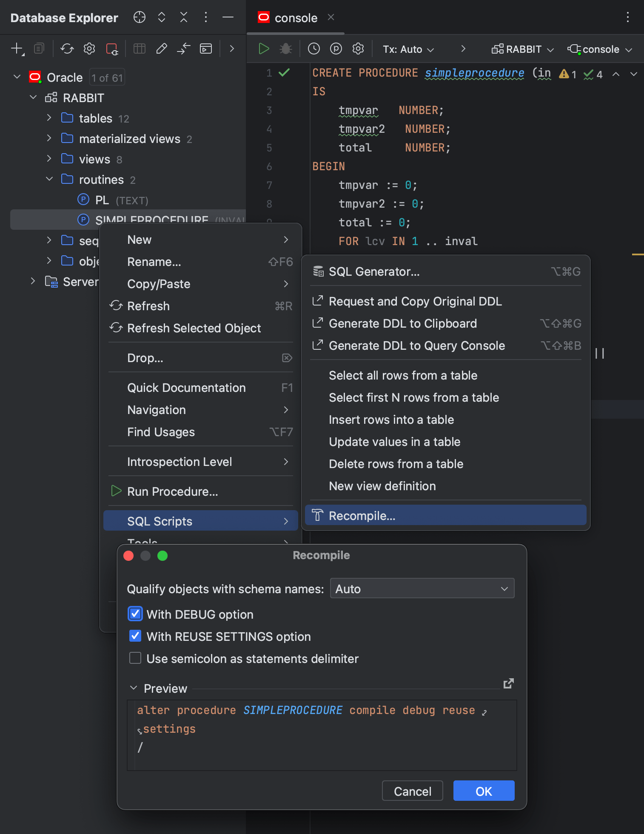Image resolution: width=644 pixels, height=834 pixels.
Task: Open data source properties gear icon
Action: pos(89,49)
